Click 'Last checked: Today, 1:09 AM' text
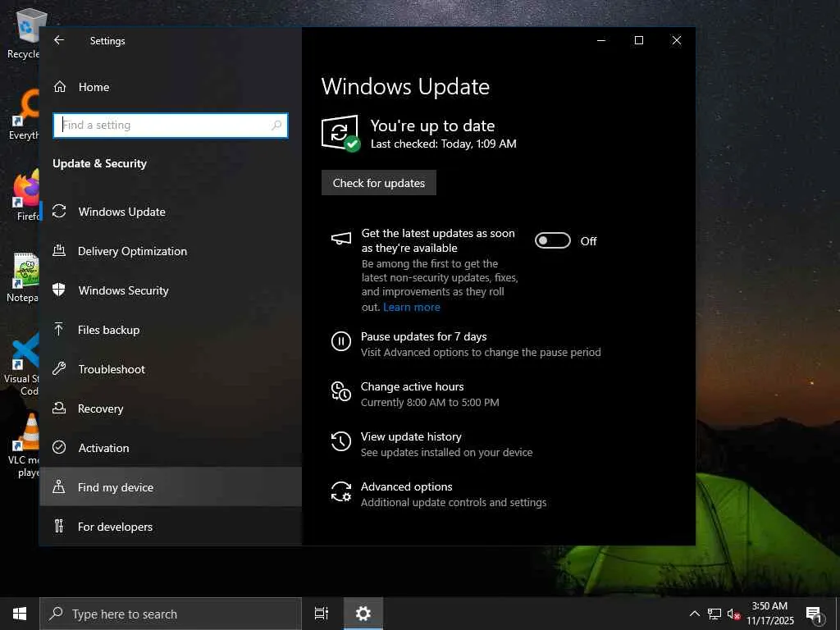The image size is (840, 630). [x=444, y=144]
